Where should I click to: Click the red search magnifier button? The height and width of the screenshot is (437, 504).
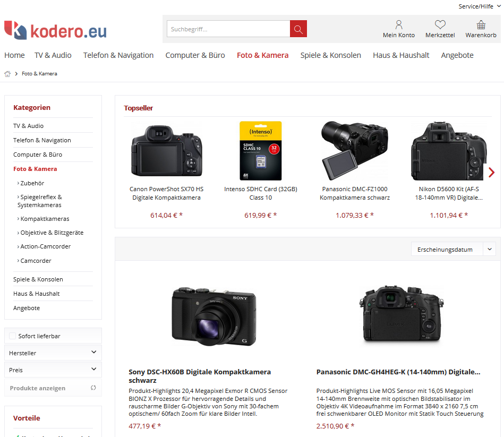click(298, 29)
